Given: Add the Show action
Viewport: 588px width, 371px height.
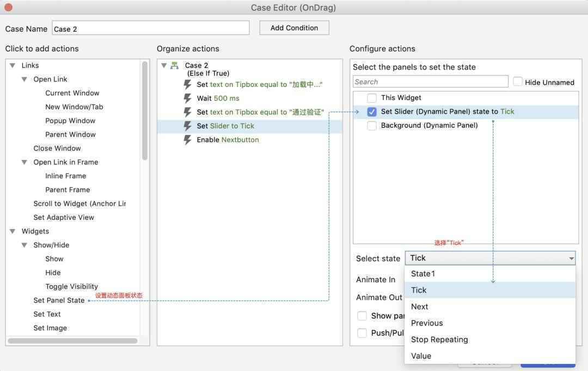Looking at the screenshot, I should click(x=54, y=259).
